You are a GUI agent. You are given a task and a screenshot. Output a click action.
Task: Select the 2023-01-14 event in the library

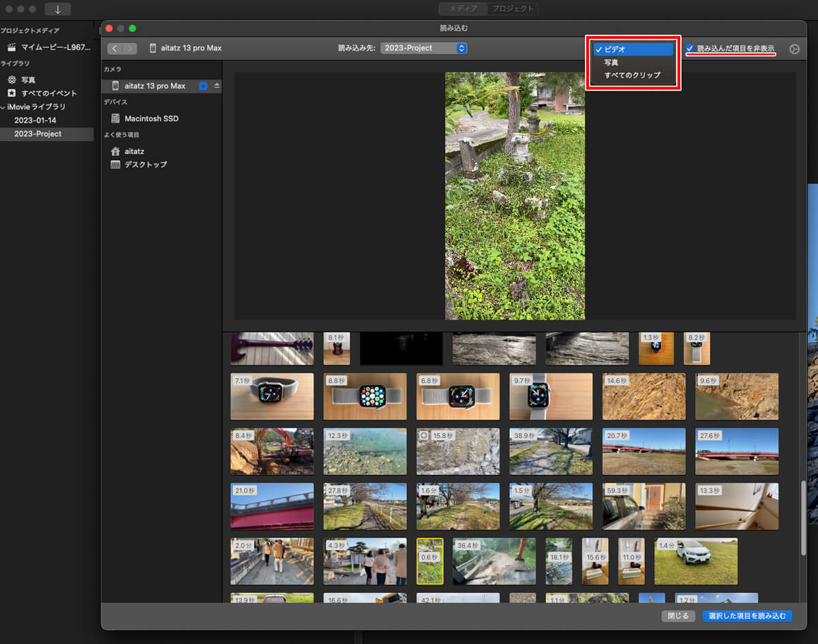[35, 121]
